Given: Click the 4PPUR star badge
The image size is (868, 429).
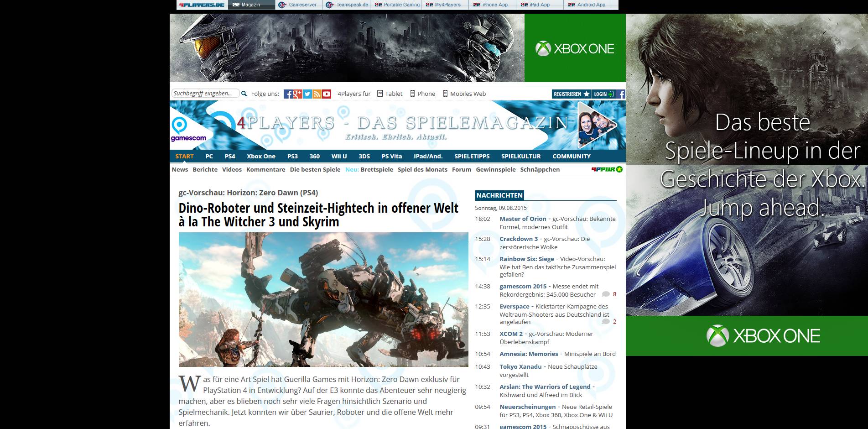Looking at the screenshot, I should (x=607, y=169).
